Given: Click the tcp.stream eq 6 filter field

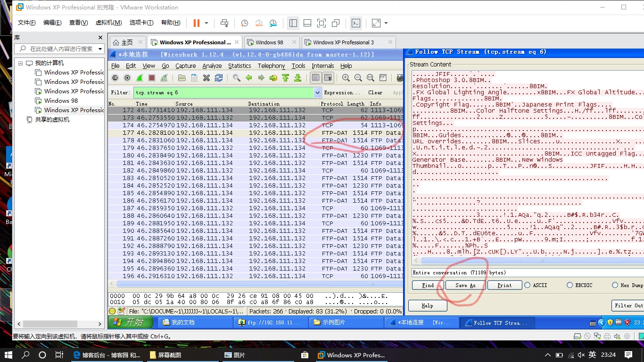Looking at the screenshot, I should point(223,92).
